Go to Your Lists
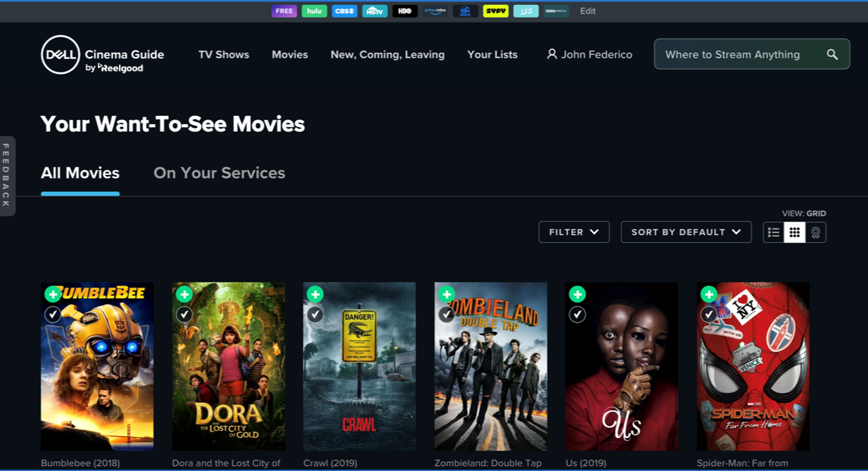868x471 pixels. click(492, 55)
